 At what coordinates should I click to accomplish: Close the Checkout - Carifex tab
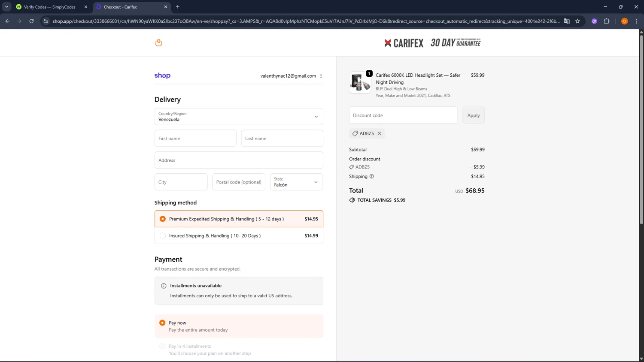pos(166,7)
